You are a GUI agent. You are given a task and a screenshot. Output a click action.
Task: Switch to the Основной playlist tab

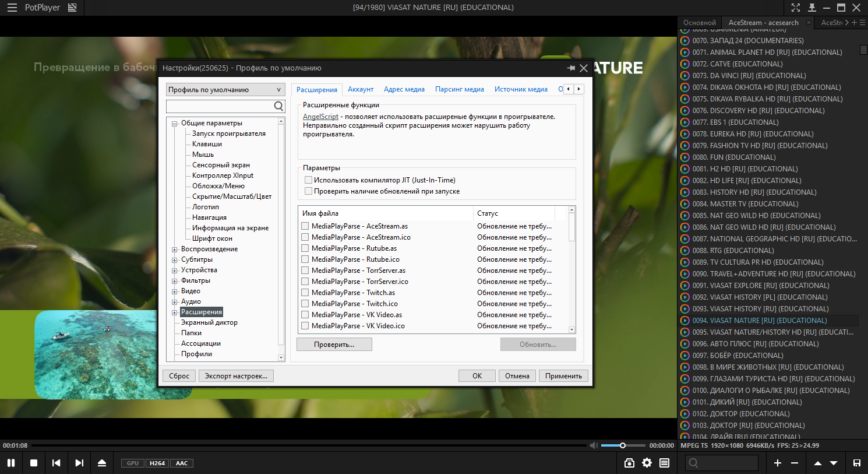[x=699, y=23]
